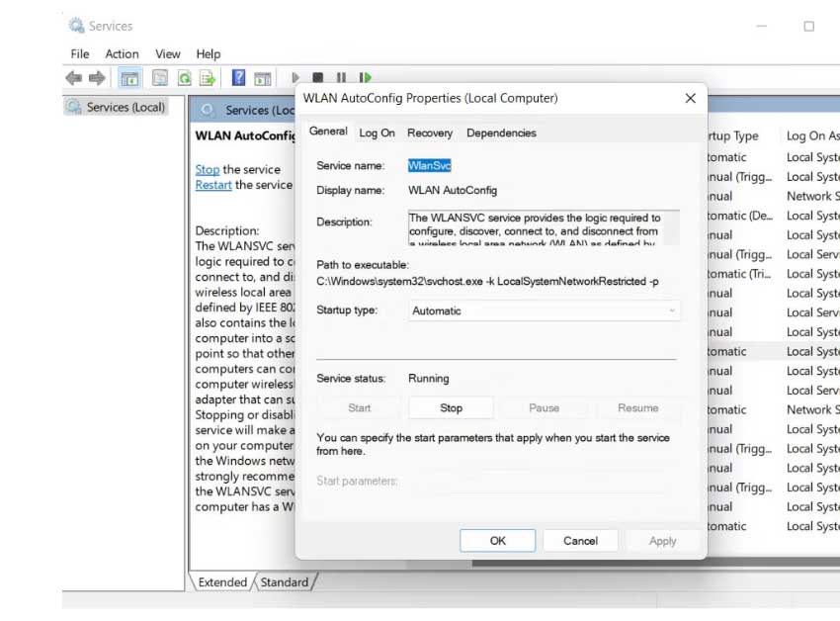
Task: Click the Stop link in Services pane
Action: coord(208,169)
